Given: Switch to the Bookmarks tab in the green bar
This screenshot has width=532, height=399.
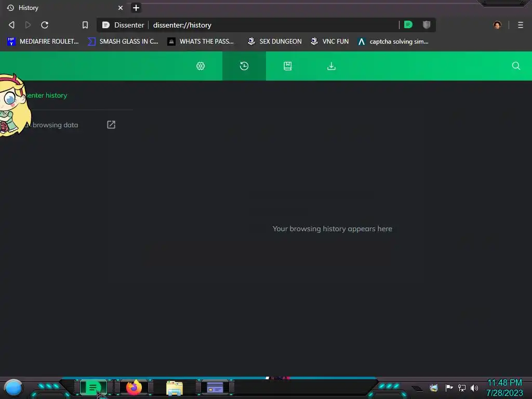Looking at the screenshot, I should [x=288, y=66].
